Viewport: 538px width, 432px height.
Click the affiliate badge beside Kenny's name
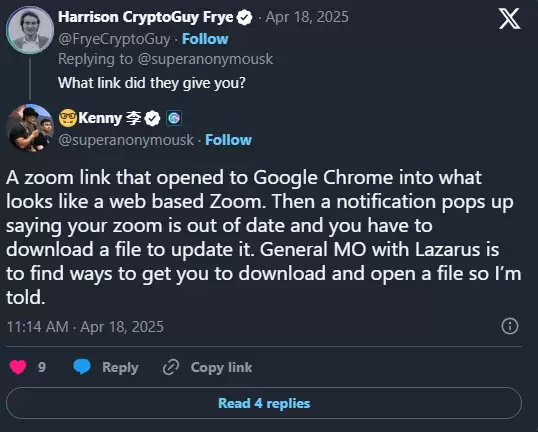coord(174,118)
